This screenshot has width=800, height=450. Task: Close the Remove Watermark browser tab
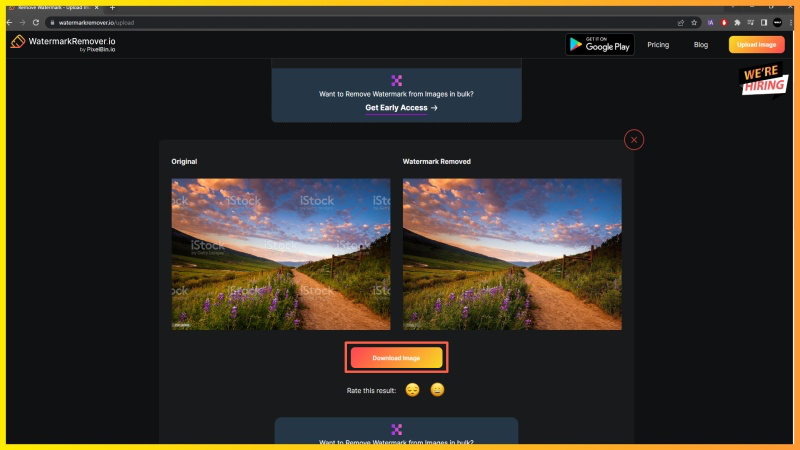[x=96, y=7]
